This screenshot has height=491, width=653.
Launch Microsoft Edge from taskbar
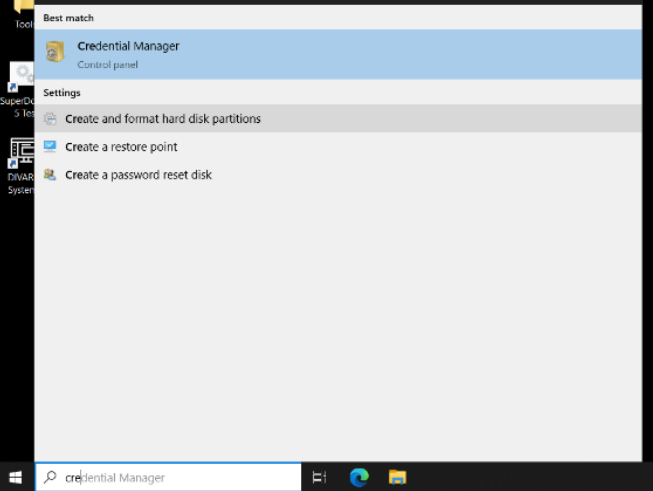[359, 477]
